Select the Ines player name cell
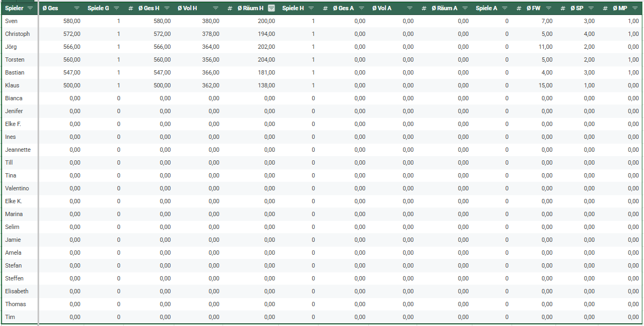Screen dimensions: 644x326 point(19,137)
